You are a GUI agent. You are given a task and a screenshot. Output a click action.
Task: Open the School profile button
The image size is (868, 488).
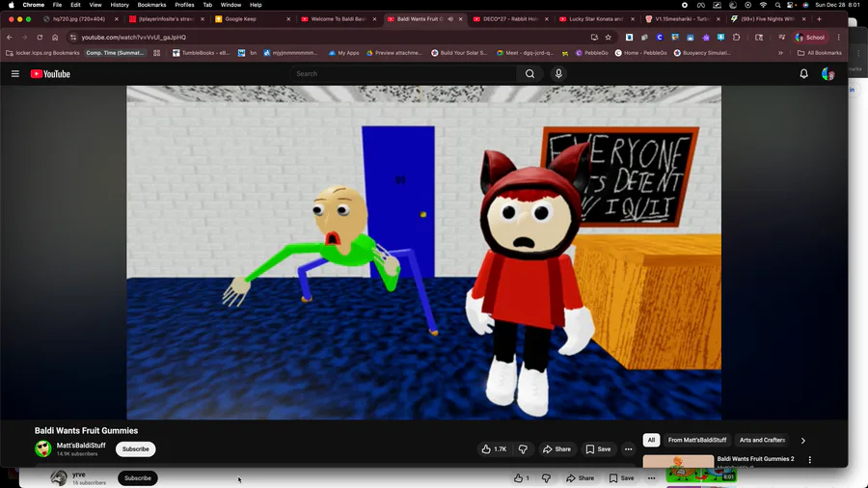point(810,37)
